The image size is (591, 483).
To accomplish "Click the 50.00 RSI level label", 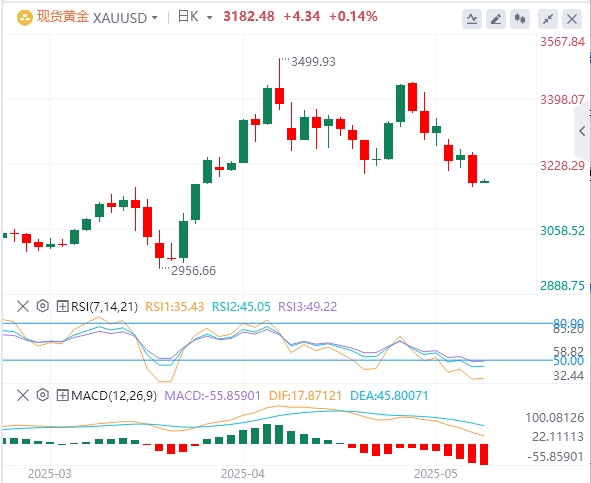I will coord(569,361).
